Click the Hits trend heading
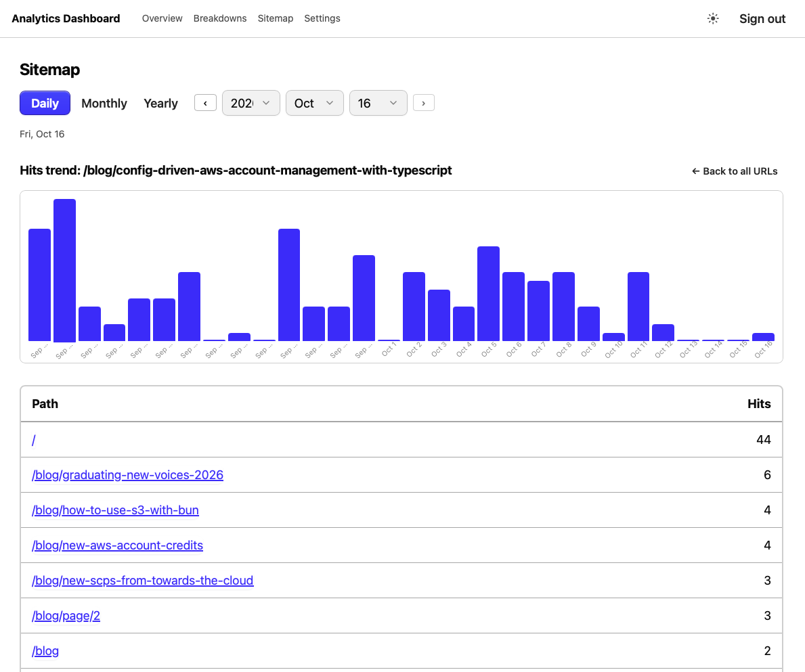This screenshot has height=672, width=805. point(236,171)
